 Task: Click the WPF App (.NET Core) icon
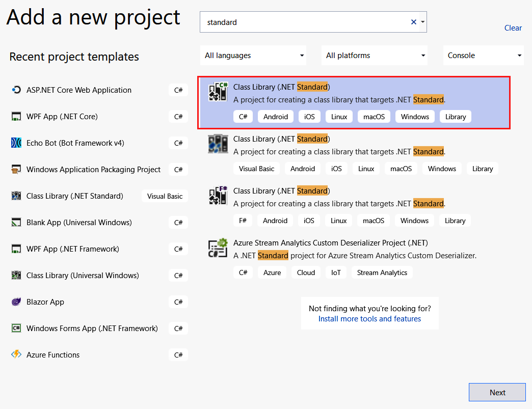(x=16, y=116)
